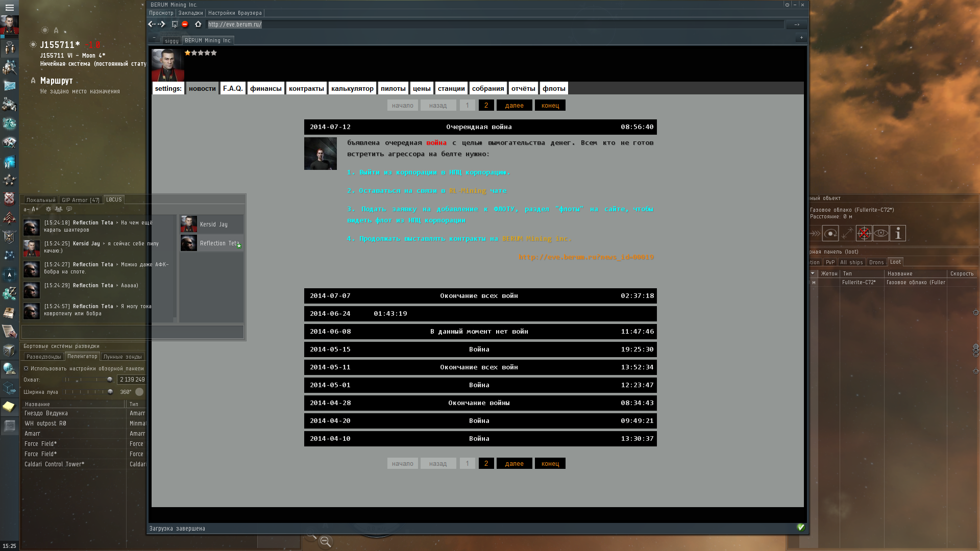The width and height of the screenshot is (980, 551).
Task: Open new browser tab with plus
Action: [801, 38]
